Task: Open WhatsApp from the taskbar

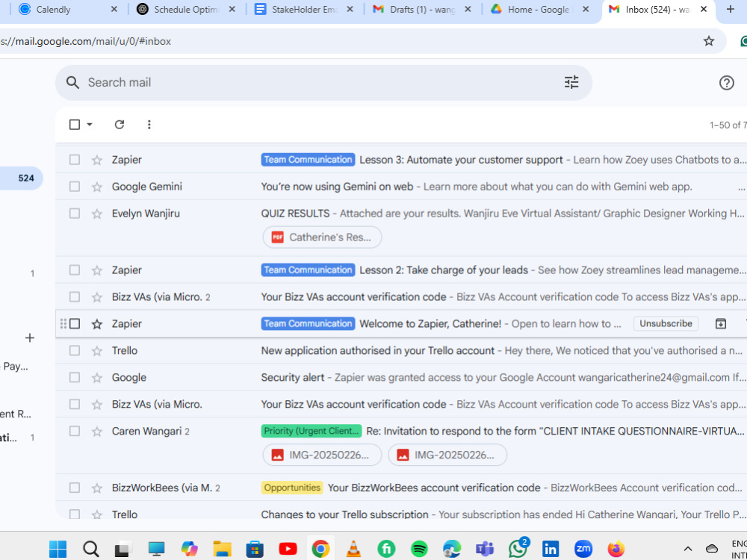Action: [518, 549]
